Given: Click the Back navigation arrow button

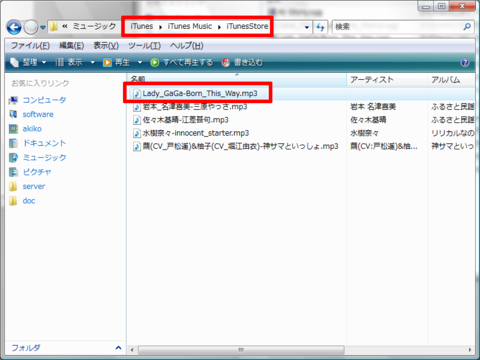Looking at the screenshot, I should click(x=14, y=27).
